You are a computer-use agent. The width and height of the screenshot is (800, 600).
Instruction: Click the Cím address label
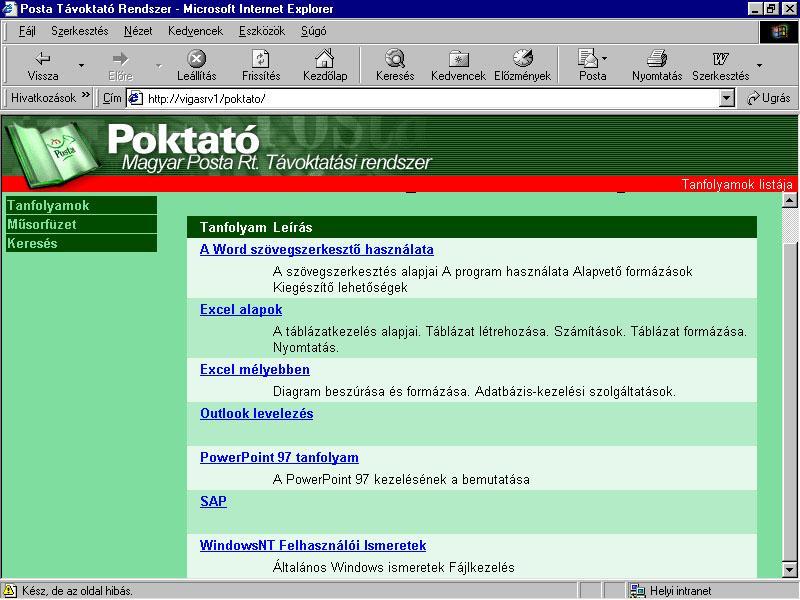(x=112, y=97)
